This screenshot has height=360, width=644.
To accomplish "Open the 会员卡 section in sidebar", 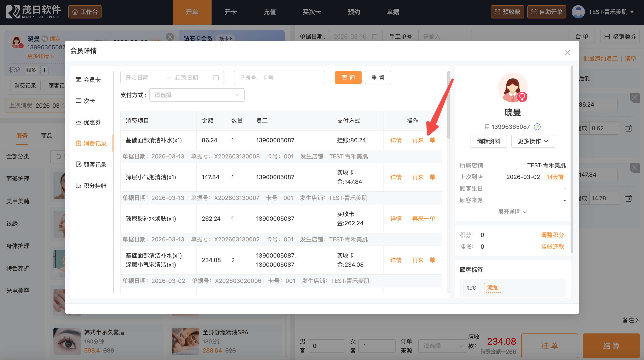I will click(88, 80).
